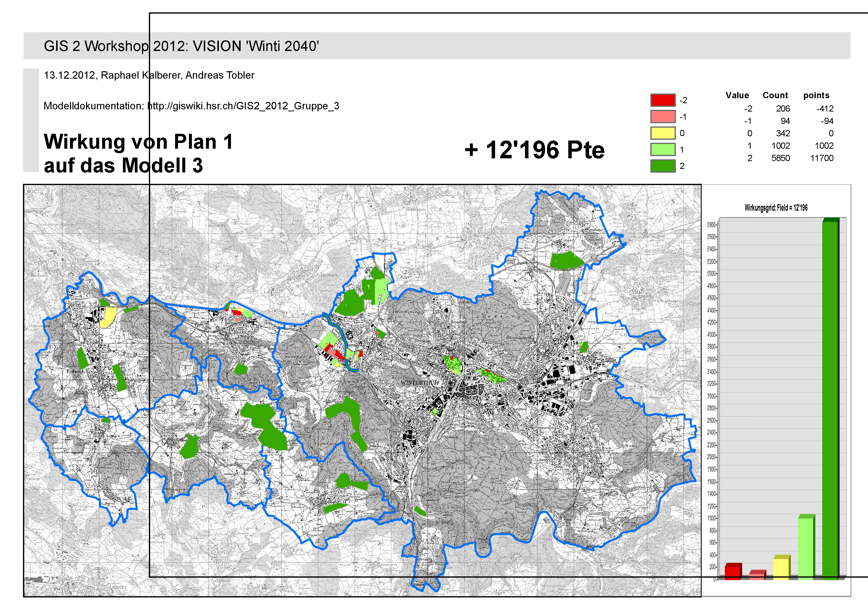Click the red -2 legend swatch
This screenshot has width=868, height=614.
(x=663, y=100)
